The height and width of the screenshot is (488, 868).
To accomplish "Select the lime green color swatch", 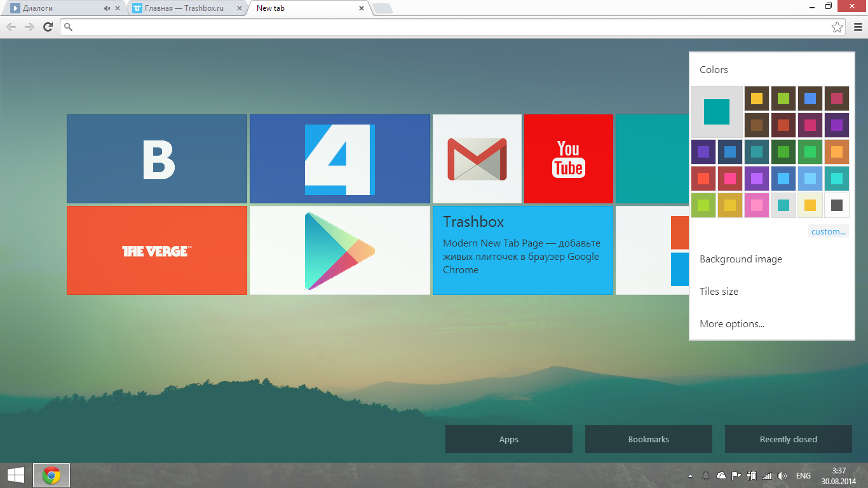I will tap(703, 205).
